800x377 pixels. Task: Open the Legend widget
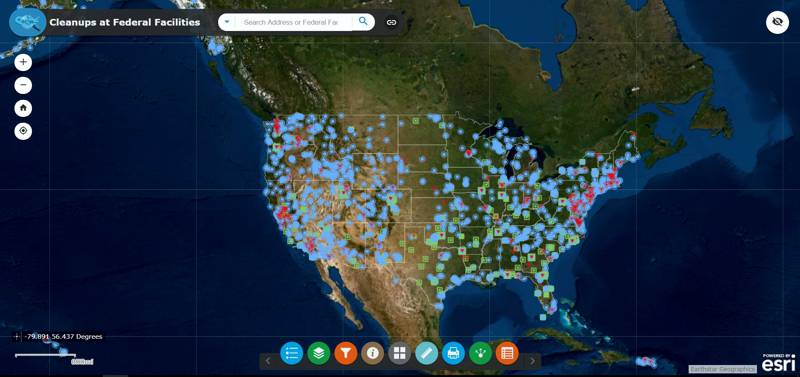292,353
